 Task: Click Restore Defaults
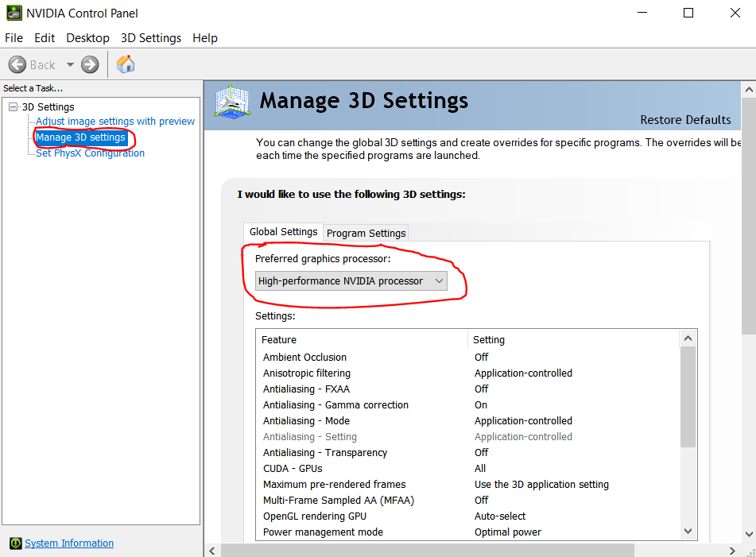pyautogui.click(x=685, y=120)
